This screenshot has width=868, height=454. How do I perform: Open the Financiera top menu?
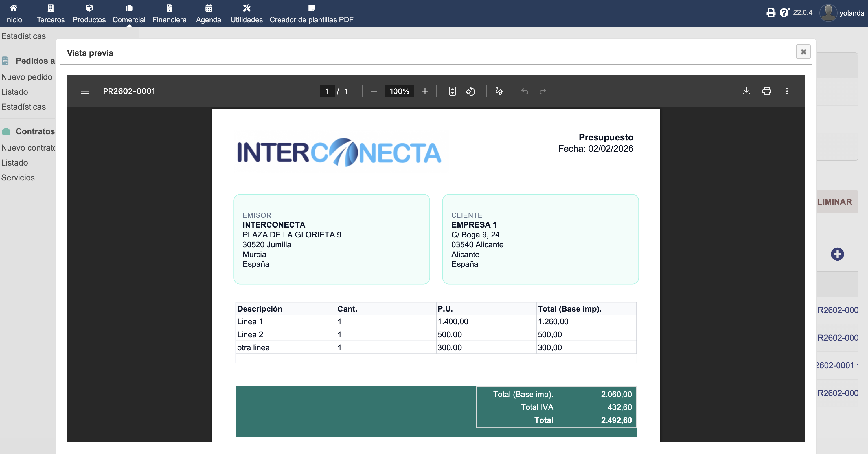[x=169, y=14]
